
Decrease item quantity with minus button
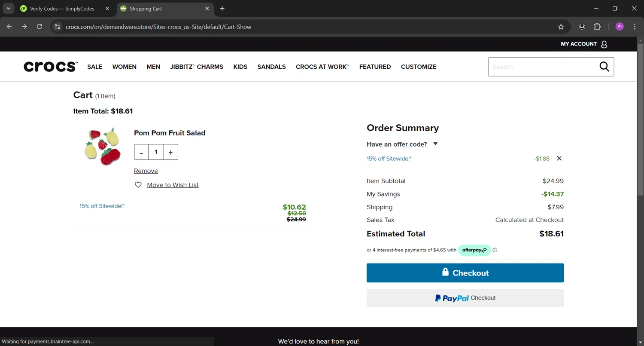tap(141, 152)
